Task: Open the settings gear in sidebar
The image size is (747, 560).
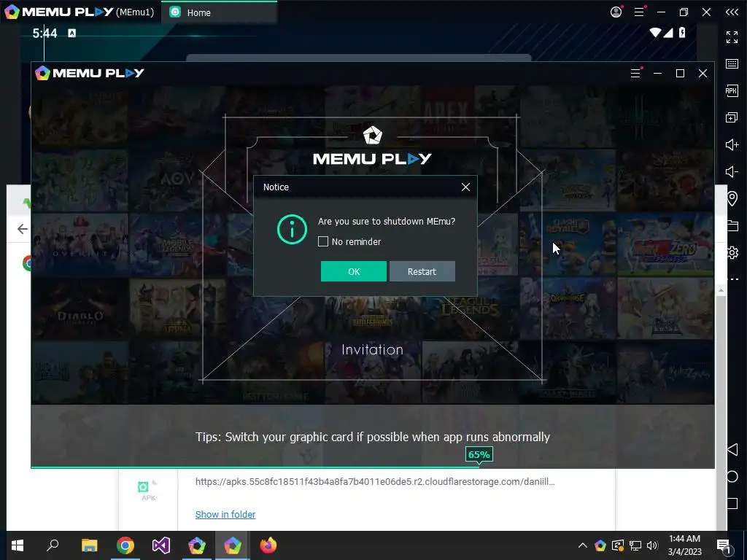Action: coord(732,252)
